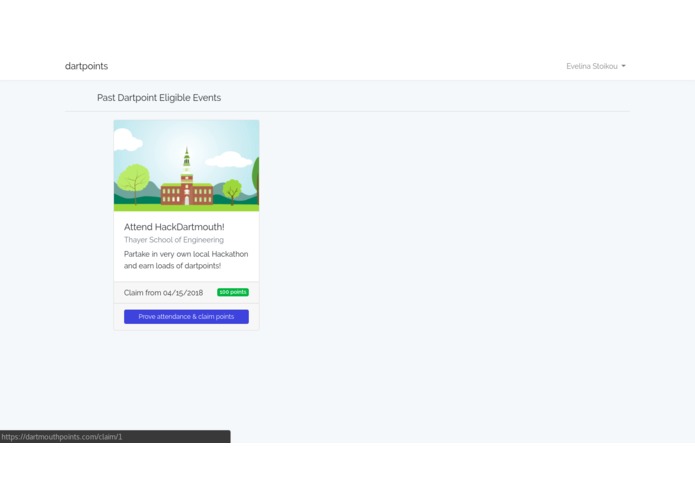Click Prove attendance & claim points button
The height and width of the screenshot is (494, 695).
(x=186, y=317)
